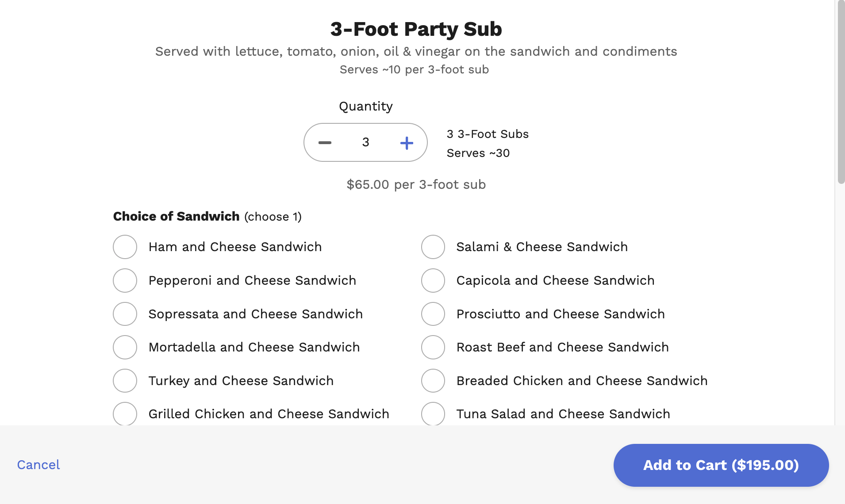The height and width of the screenshot is (504, 845).
Task: Select Capicola and Cheese Sandwich
Action: click(433, 280)
